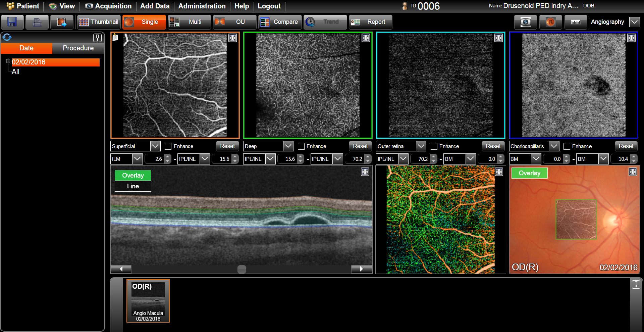Click the save floppy disk icon

(12, 22)
